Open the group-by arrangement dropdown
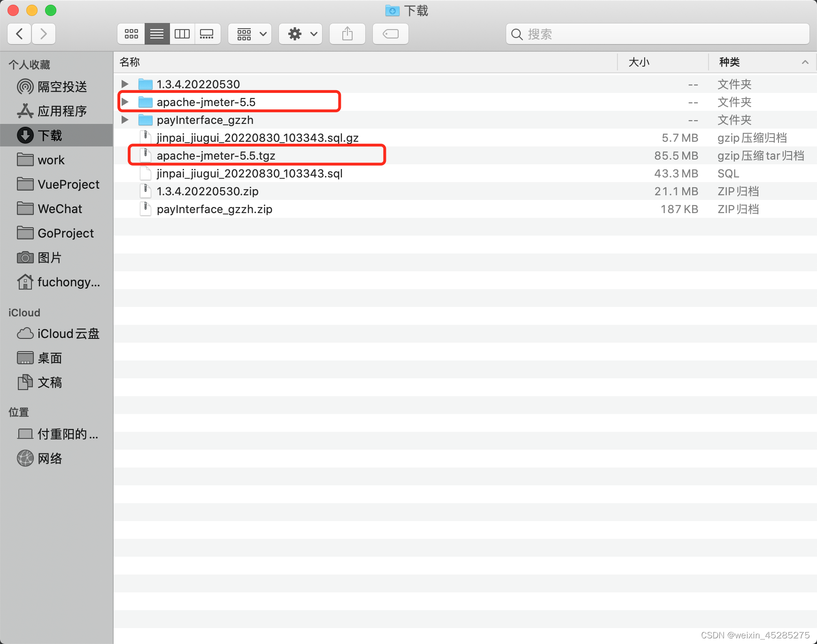This screenshot has width=817, height=644. [x=250, y=34]
